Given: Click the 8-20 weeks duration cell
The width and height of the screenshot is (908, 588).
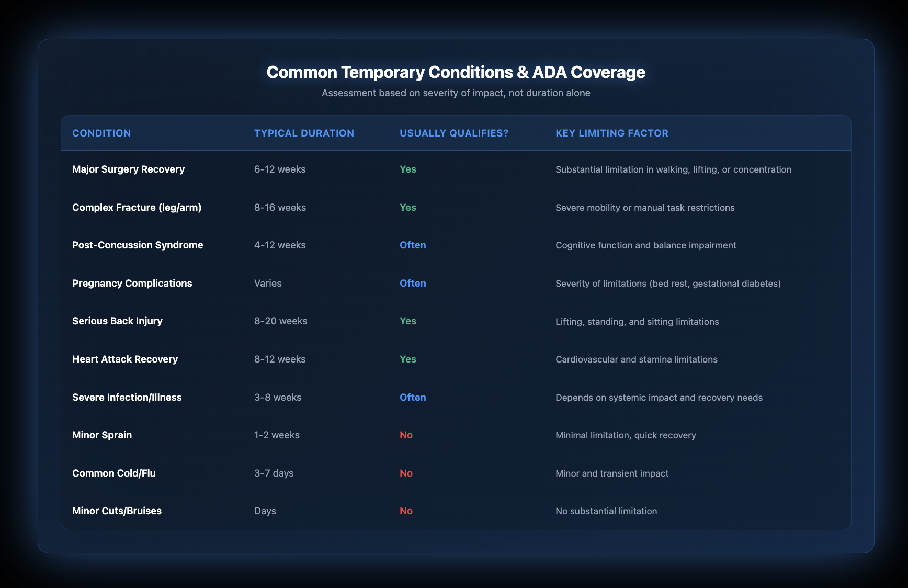Looking at the screenshot, I should click(280, 321).
